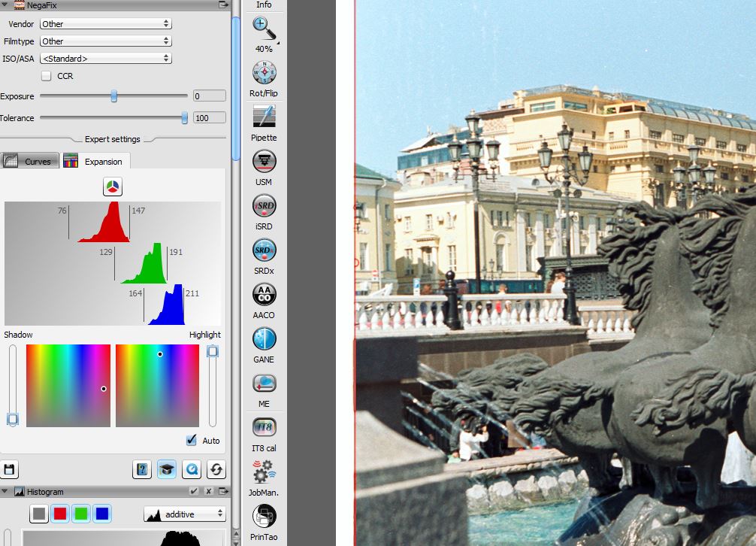
Task: Open the Rot/Flip tool
Action: coord(264,73)
